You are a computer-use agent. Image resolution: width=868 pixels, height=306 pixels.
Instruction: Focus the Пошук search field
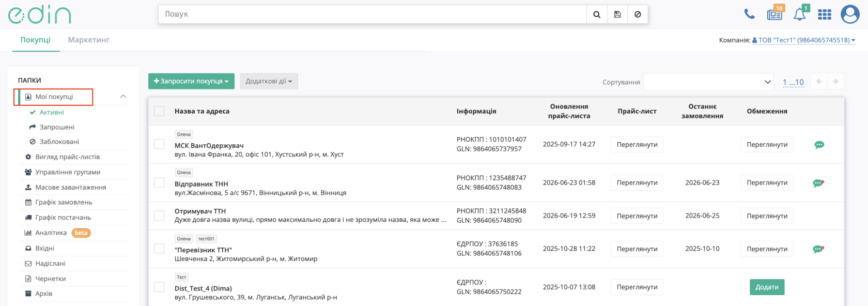tap(373, 14)
